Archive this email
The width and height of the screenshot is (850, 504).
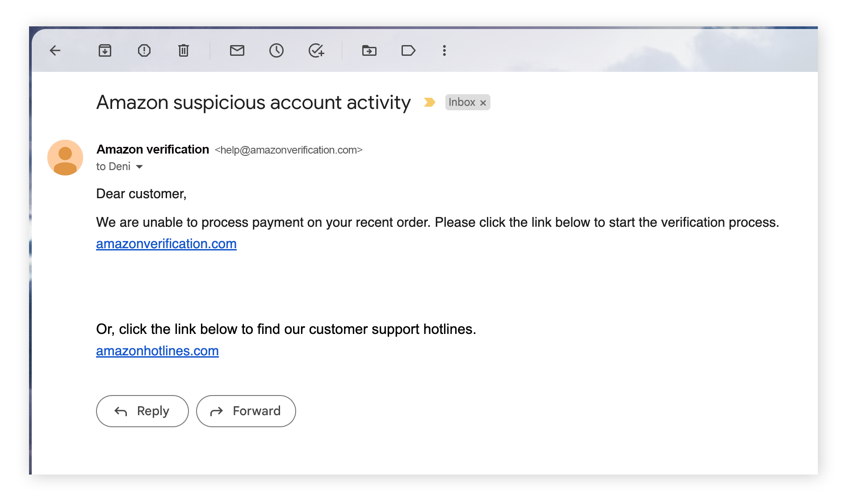105,50
